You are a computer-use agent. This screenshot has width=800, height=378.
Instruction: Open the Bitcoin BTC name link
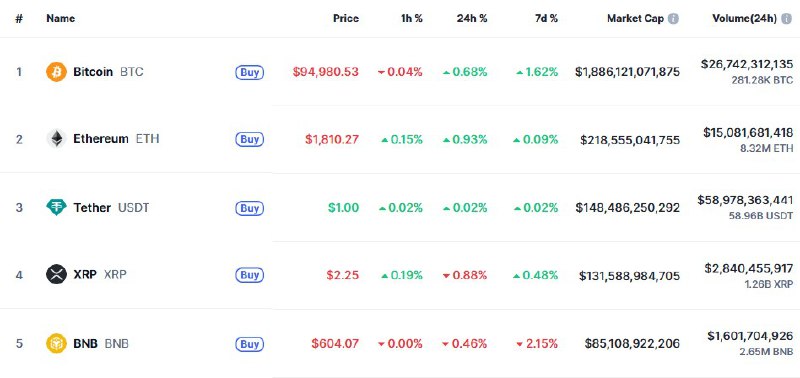coord(108,72)
